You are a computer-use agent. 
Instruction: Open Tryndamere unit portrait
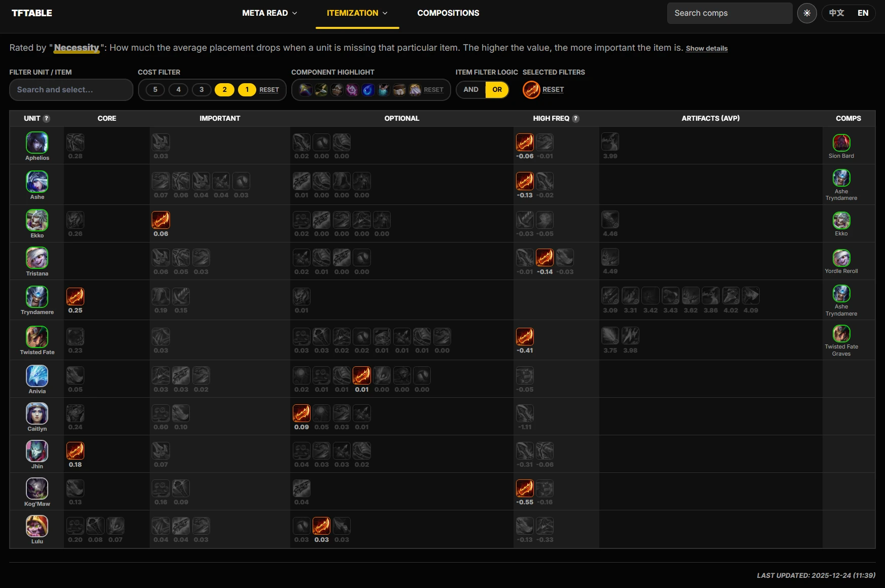[x=37, y=297]
